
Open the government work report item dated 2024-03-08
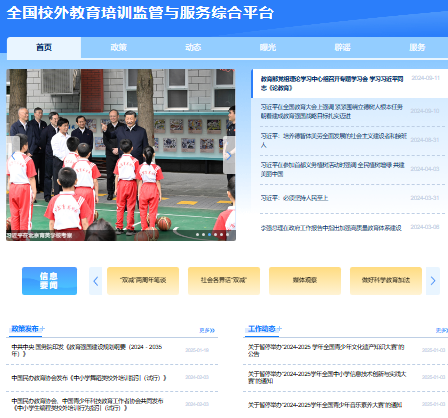point(331,228)
